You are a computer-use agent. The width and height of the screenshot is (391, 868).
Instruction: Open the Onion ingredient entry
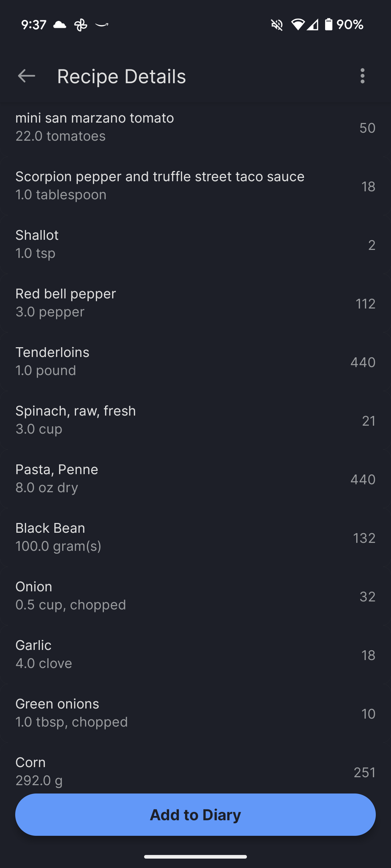pos(195,596)
